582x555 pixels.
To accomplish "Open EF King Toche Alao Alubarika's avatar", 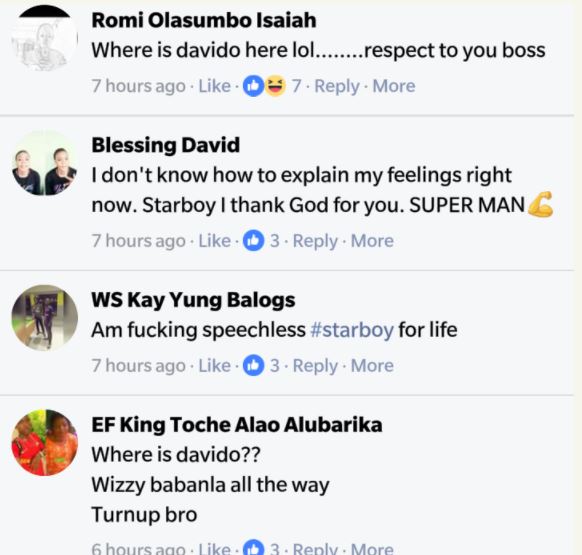I will (45, 443).
